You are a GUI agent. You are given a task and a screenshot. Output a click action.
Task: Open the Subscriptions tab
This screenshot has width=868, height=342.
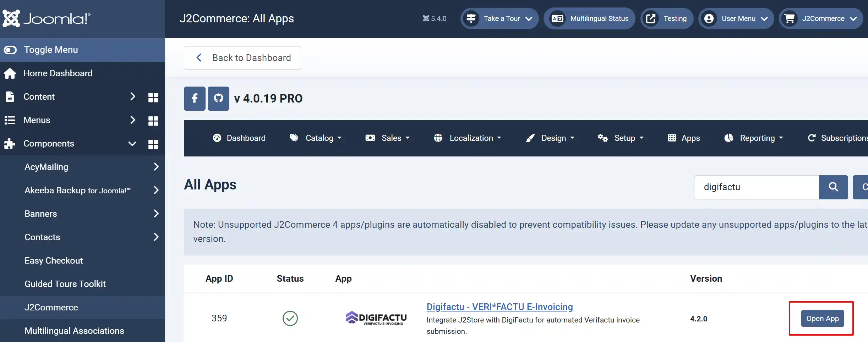point(838,138)
